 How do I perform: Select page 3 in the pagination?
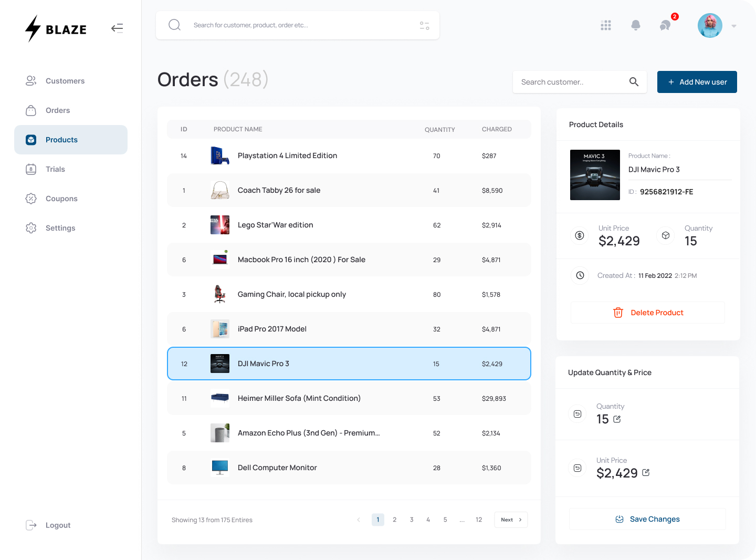tap(411, 520)
